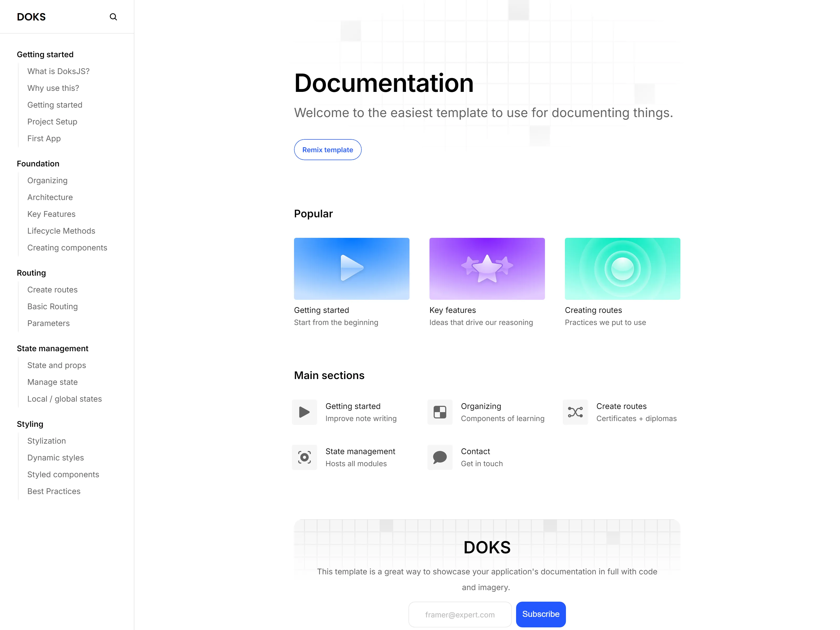840x630 pixels.
Task: Click 'Start from the beginning' caption
Action: 336,322
